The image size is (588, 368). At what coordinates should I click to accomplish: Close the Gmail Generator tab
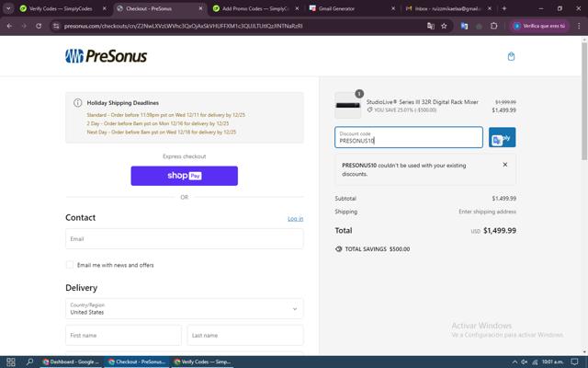click(393, 8)
